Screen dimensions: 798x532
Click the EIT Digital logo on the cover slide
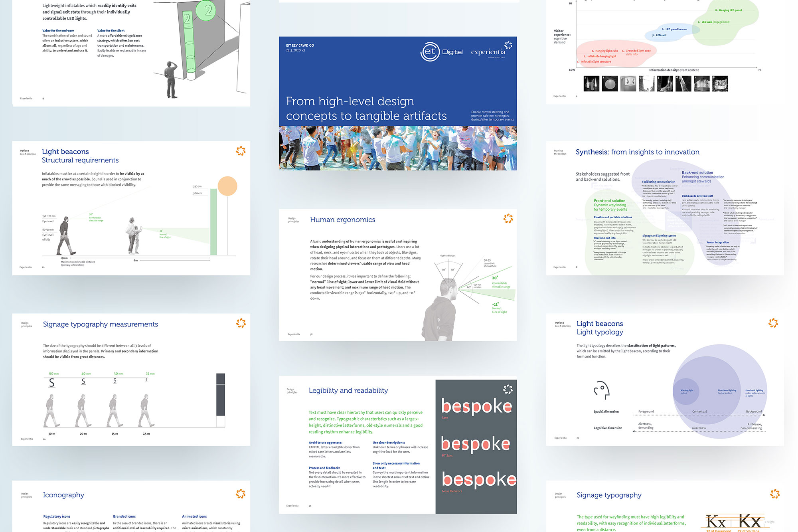coord(441,52)
